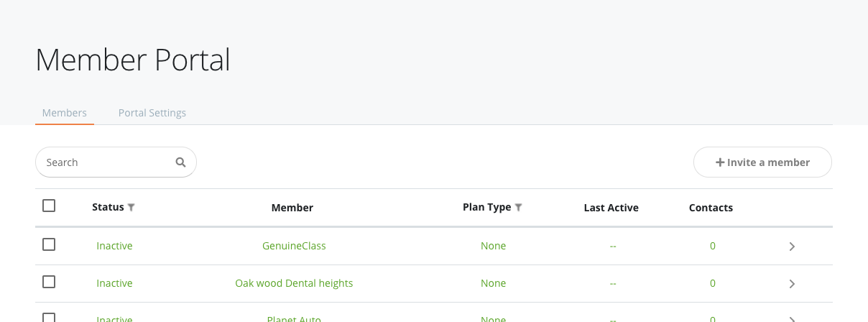Click the Member Portal page heading
Screen dimensions: 868x322
click(133, 60)
